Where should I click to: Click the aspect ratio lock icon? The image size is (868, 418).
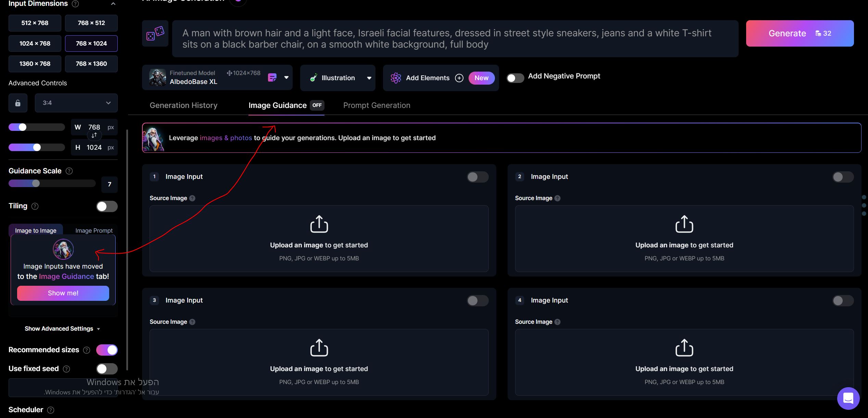(x=18, y=103)
